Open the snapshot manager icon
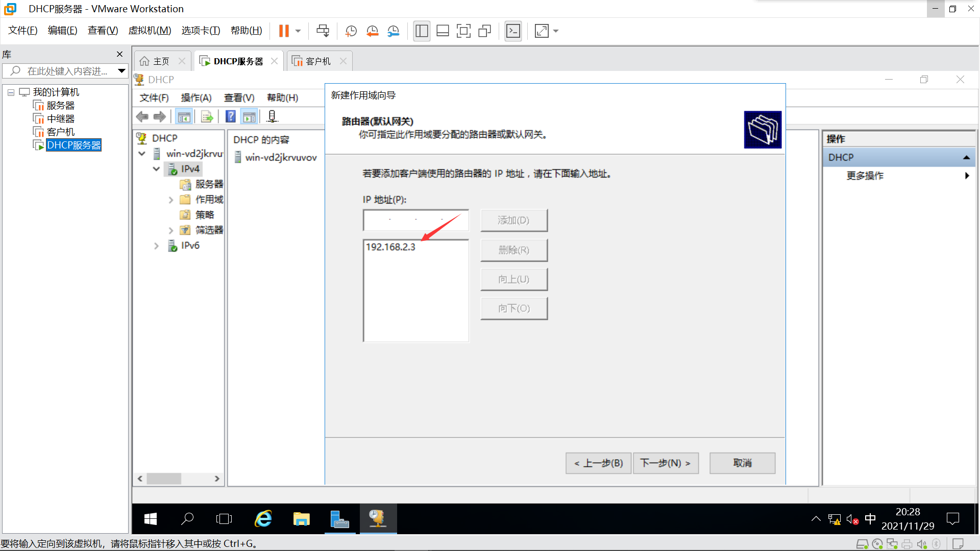 (x=393, y=31)
